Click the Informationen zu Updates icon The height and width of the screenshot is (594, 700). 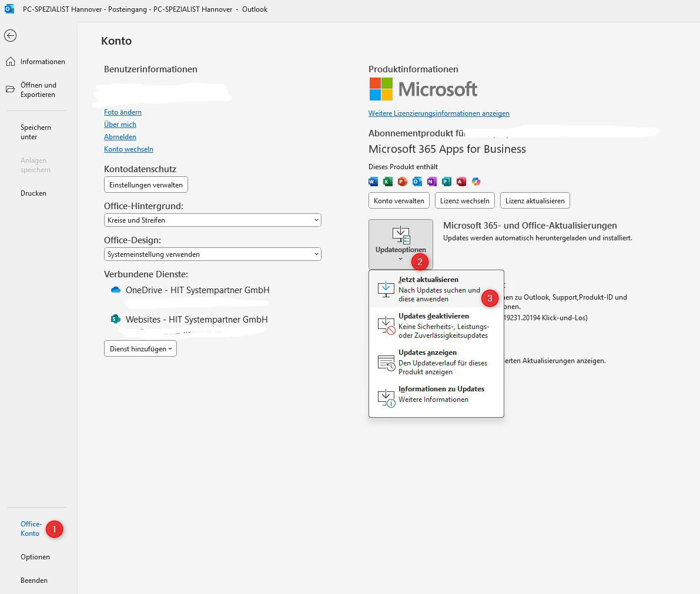coord(386,398)
